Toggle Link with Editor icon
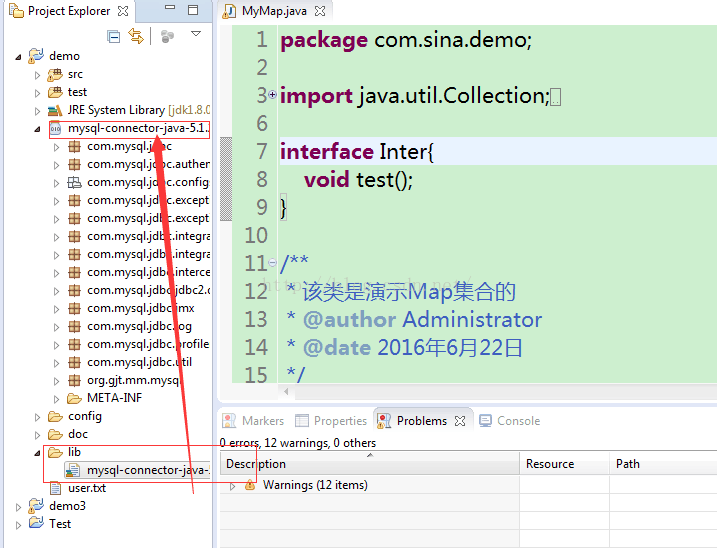 coord(136,36)
